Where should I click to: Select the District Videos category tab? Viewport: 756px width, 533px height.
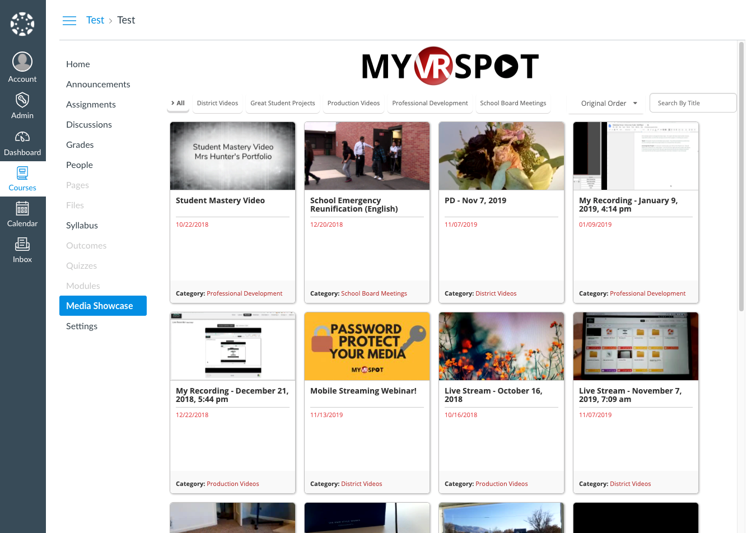(x=217, y=104)
